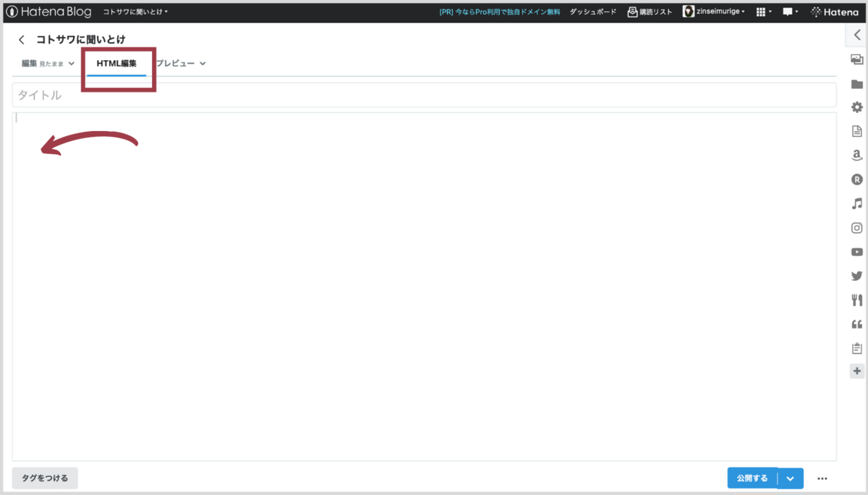Click タグをつける button
868x495 pixels.
[x=45, y=478]
